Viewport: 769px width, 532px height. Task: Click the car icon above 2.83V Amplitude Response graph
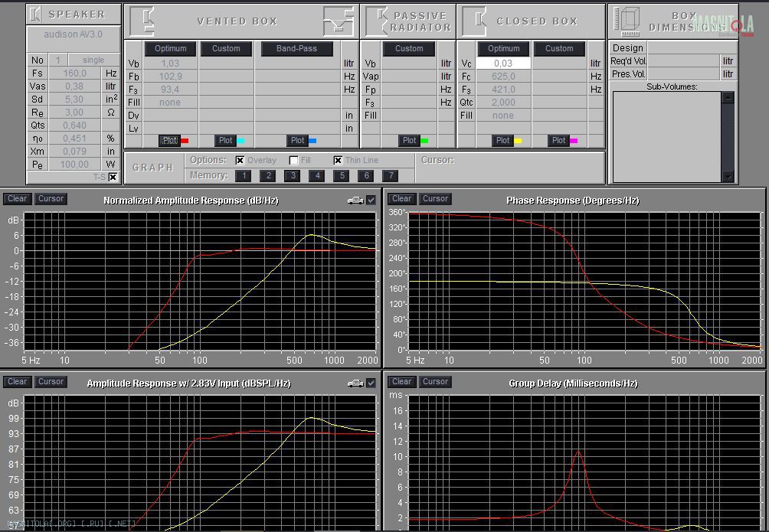355,383
